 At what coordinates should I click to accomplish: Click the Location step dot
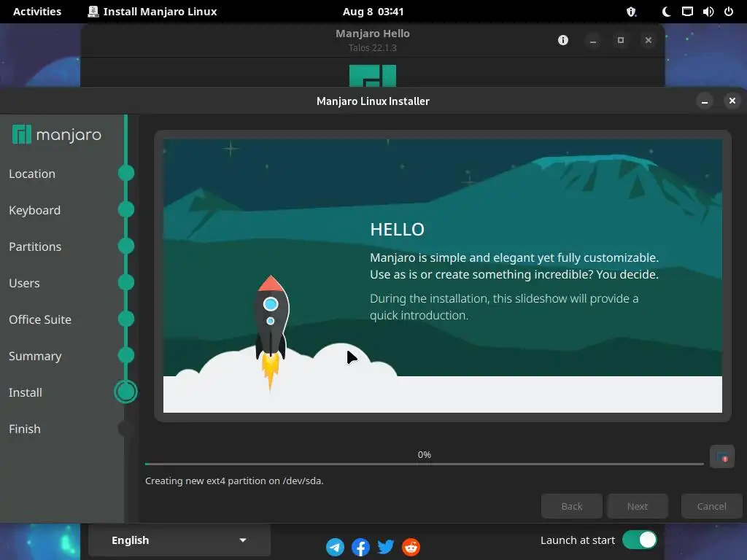click(x=125, y=173)
